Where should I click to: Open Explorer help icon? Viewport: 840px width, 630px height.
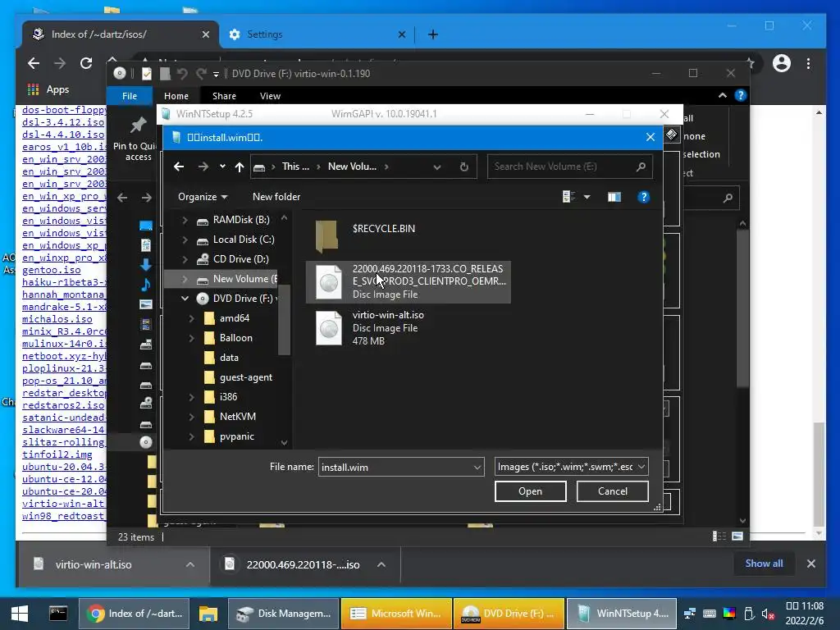click(x=741, y=95)
